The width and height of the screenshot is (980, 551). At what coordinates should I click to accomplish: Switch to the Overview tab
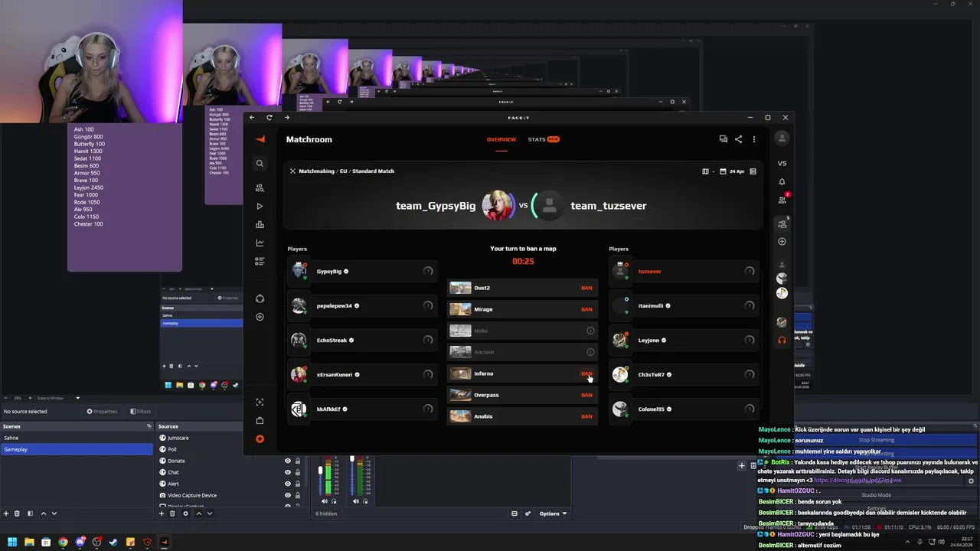point(501,139)
